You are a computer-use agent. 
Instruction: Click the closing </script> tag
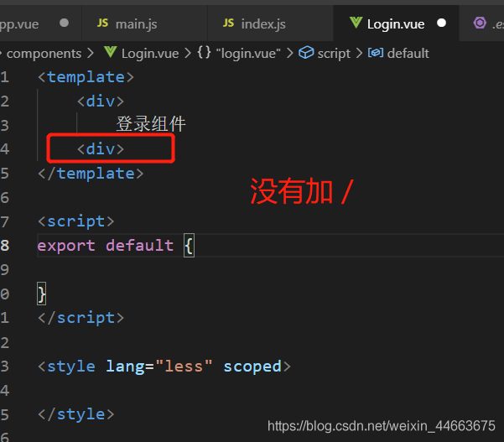(x=81, y=318)
